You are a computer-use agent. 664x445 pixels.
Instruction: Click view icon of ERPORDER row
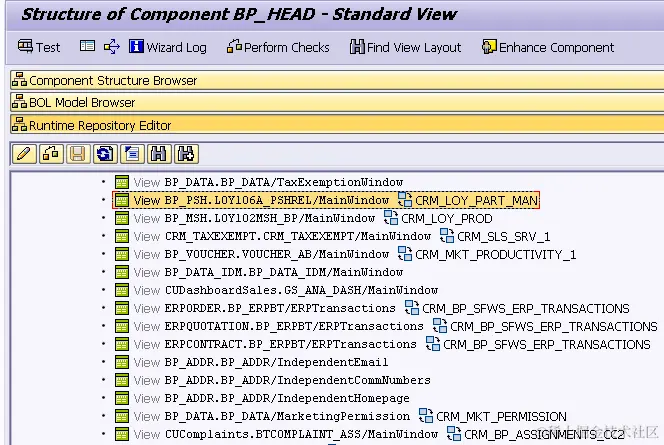[x=122, y=308]
